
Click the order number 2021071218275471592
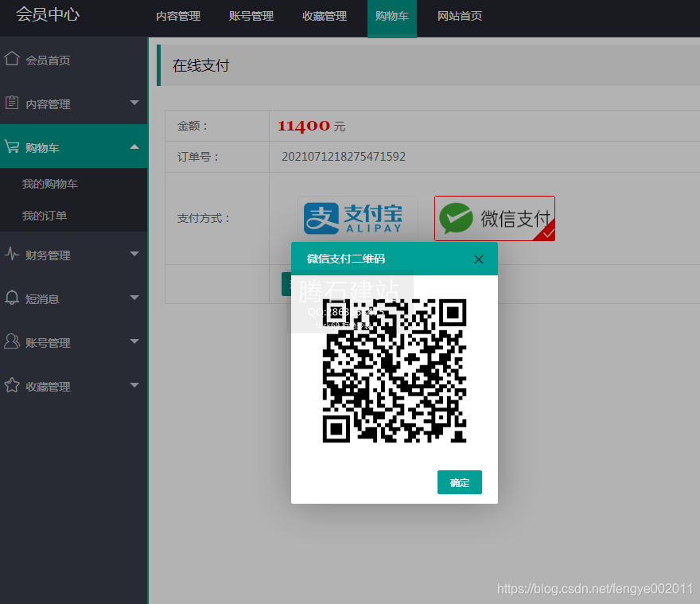coord(344,157)
